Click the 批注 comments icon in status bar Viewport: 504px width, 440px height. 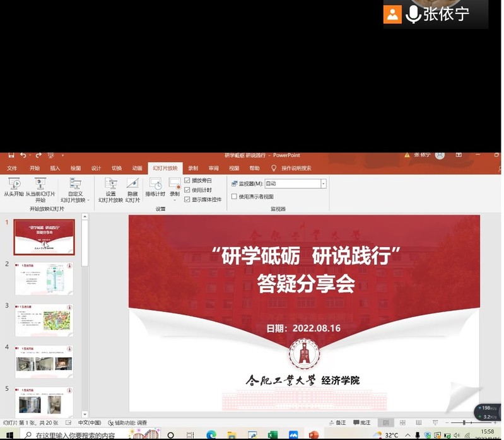pos(362,422)
